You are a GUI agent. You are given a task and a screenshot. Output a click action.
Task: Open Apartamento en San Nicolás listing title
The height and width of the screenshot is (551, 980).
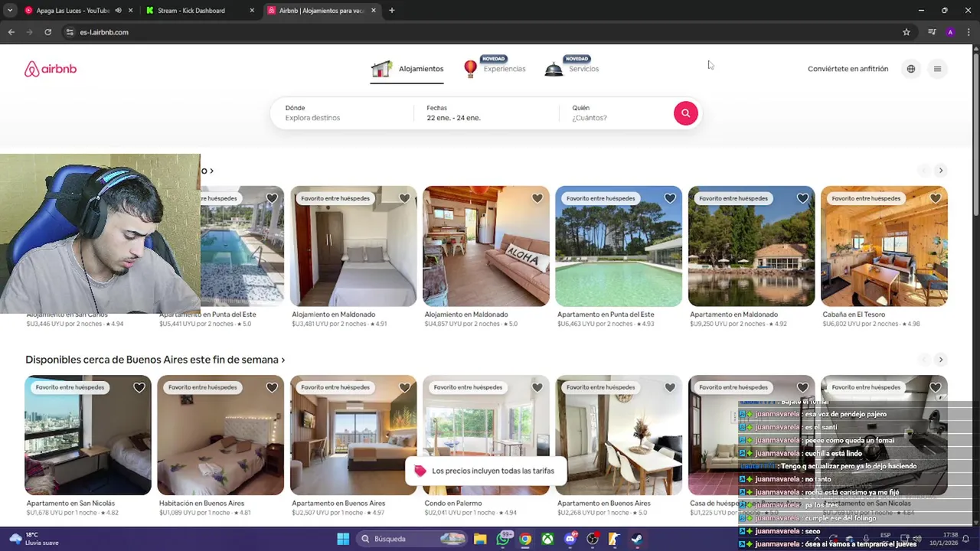click(x=70, y=504)
